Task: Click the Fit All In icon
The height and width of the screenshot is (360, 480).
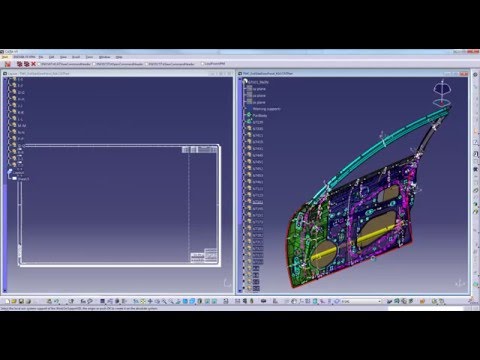Action: 143,301
